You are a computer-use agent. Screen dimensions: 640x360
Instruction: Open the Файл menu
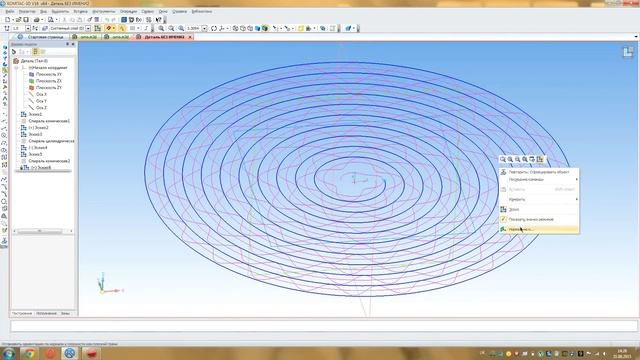pyautogui.click(x=9, y=11)
